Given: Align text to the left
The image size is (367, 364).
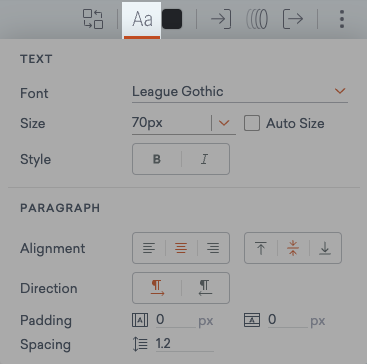Looking at the screenshot, I should pyautogui.click(x=149, y=248).
